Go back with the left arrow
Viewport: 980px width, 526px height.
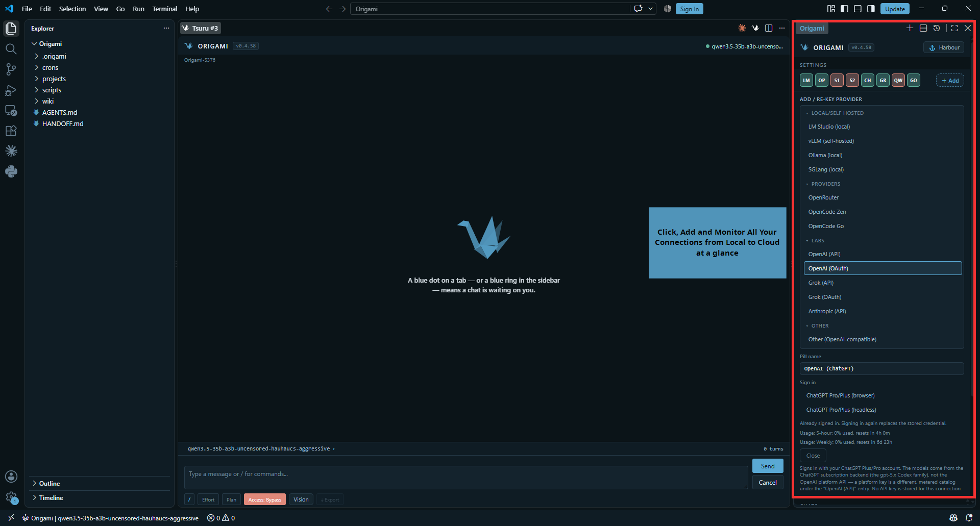click(x=329, y=9)
